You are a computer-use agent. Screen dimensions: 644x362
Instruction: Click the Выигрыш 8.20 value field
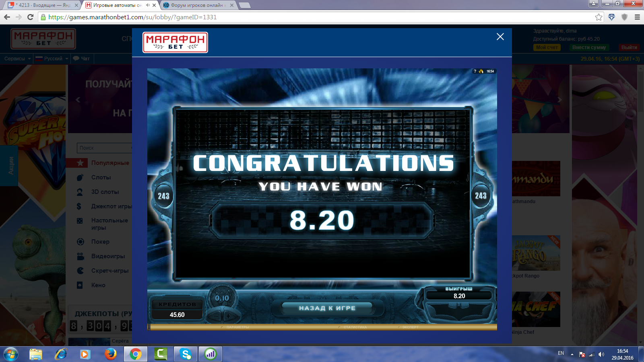(459, 296)
